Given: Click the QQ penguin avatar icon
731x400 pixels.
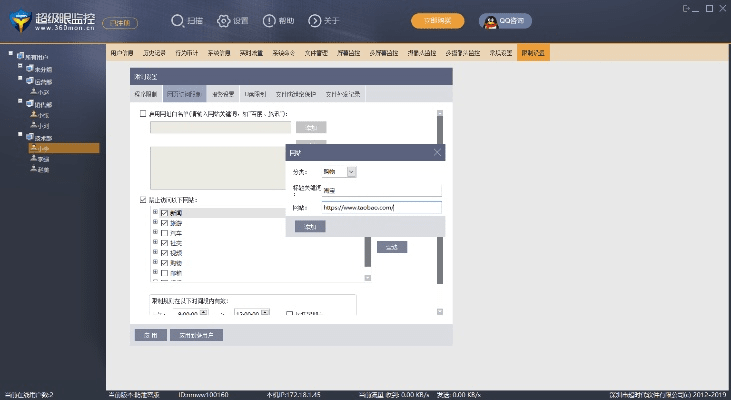Looking at the screenshot, I should [x=489, y=20].
